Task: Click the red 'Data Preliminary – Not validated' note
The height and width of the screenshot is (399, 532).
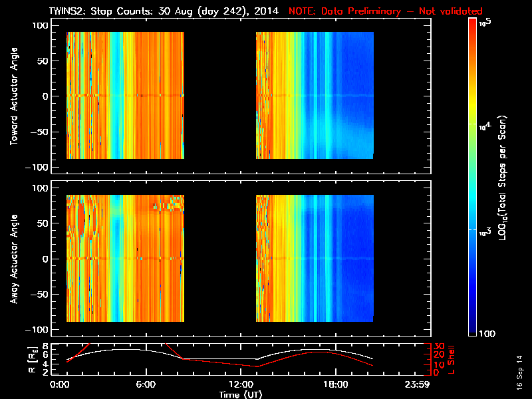Action: (x=386, y=11)
